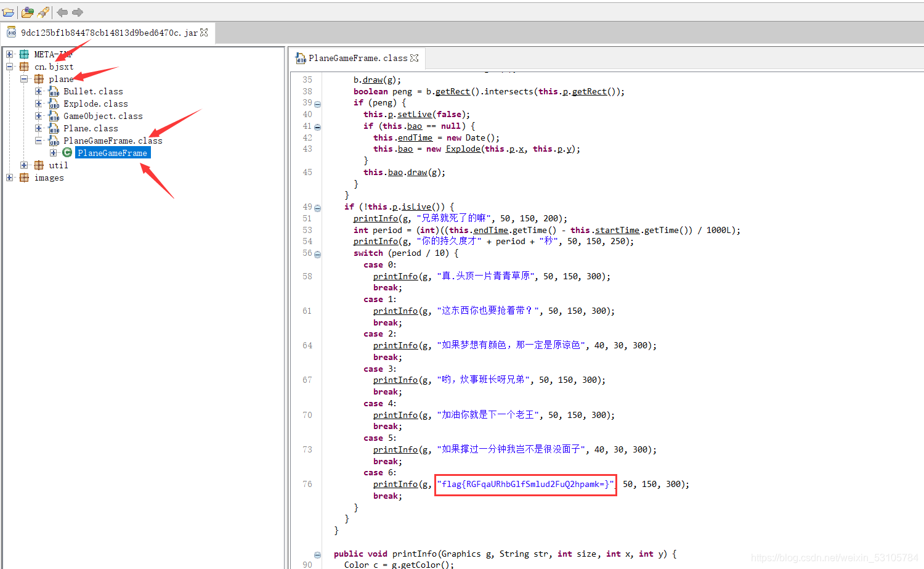Click line number 58 in the gutter
The height and width of the screenshot is (569, 924).
pos(307,276)
